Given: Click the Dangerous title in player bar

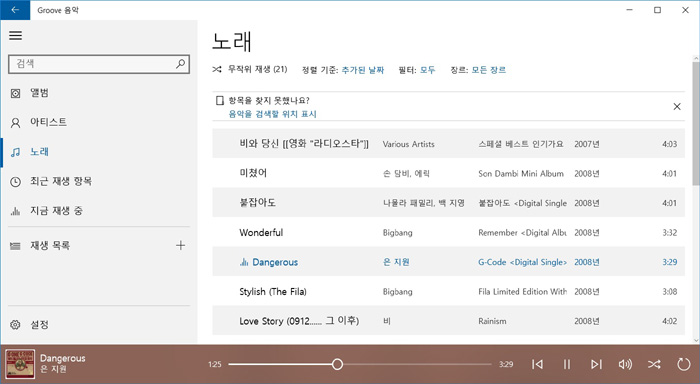Looking at the screenshot, I should pos(62,358).
